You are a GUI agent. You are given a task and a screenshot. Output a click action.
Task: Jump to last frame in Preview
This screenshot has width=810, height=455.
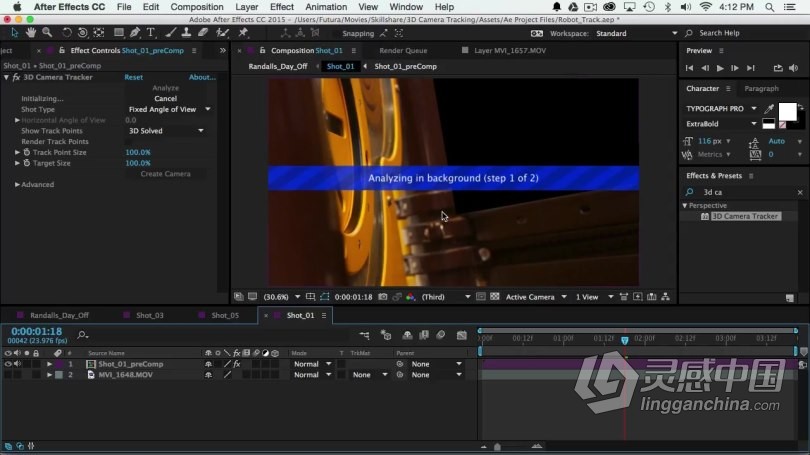tap(751, 68)
